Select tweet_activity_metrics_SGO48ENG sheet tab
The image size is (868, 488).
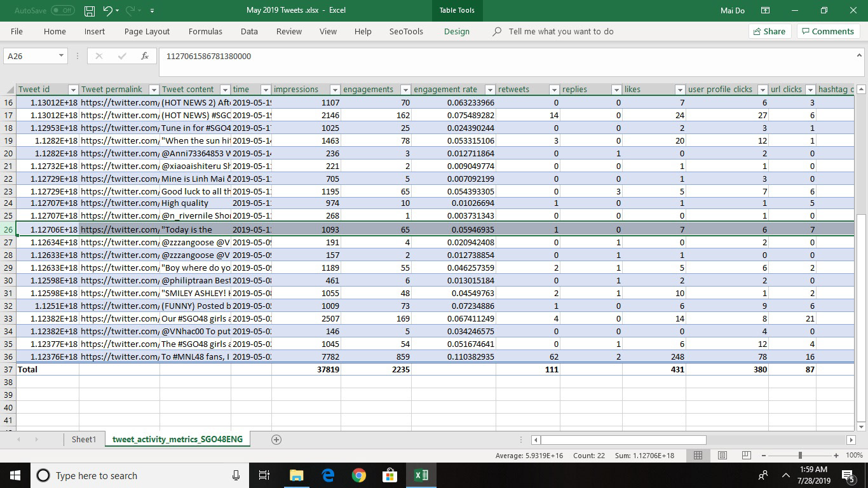point(177,439)
